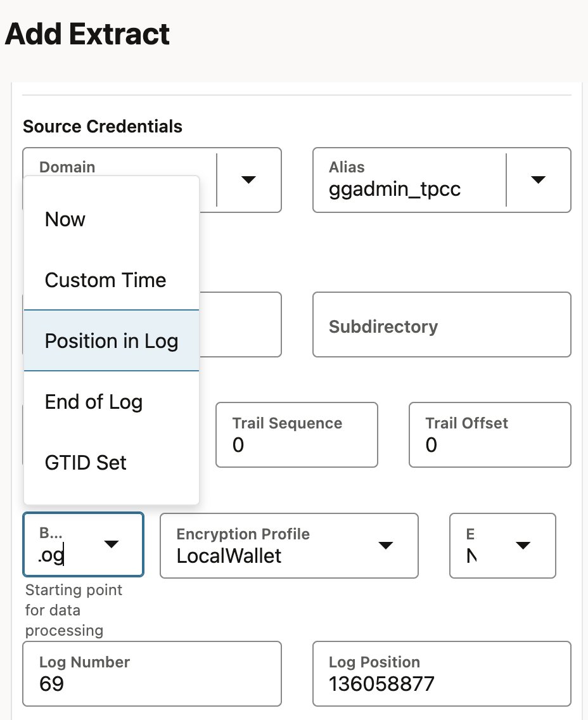
Task: Focus the Trail Sequence field
Action: tap(297, 435)
